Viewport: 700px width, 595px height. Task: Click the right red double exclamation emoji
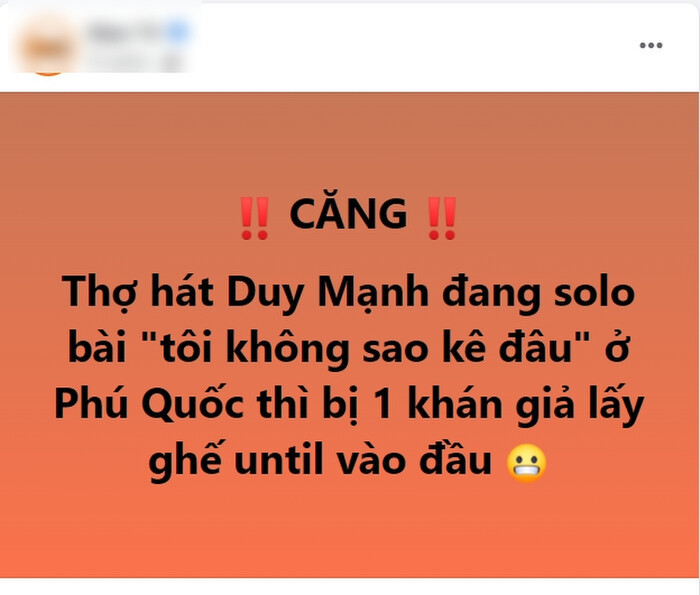442,218
